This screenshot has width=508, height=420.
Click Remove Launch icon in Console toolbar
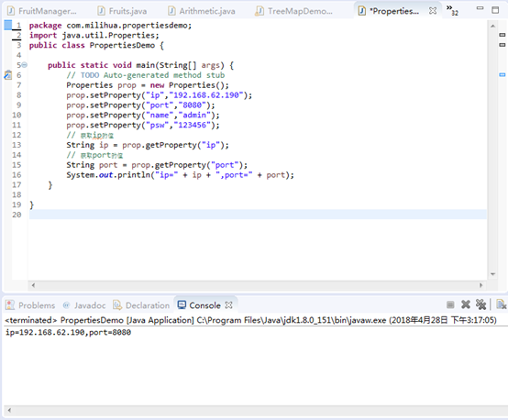click(466, 304)
